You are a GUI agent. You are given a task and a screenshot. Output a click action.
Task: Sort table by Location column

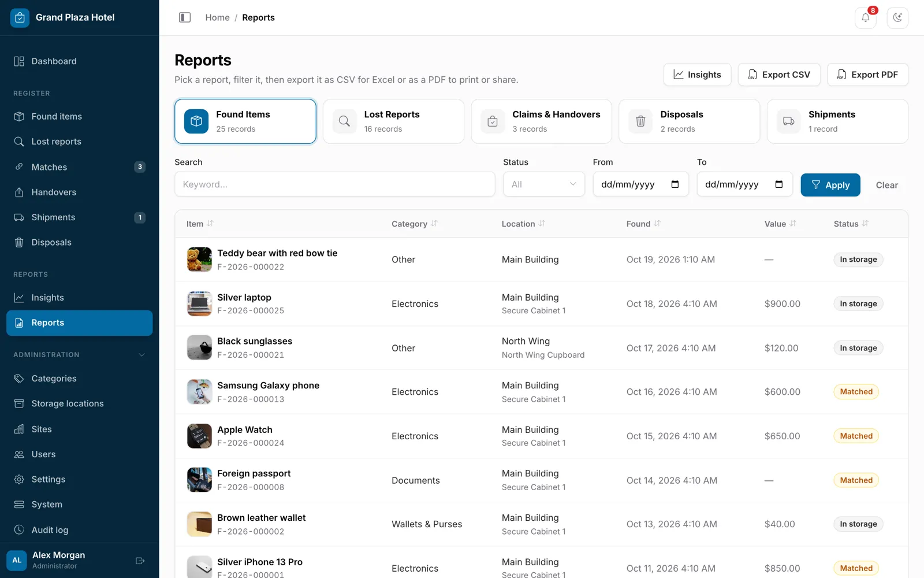(x=523, y=224)
